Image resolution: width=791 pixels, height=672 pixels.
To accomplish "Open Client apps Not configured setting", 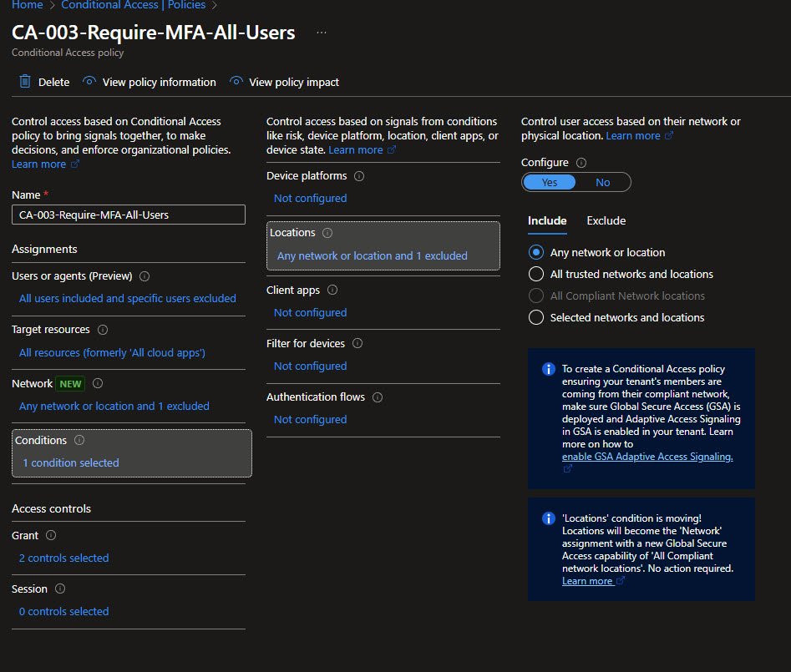I will pos(310,312).
